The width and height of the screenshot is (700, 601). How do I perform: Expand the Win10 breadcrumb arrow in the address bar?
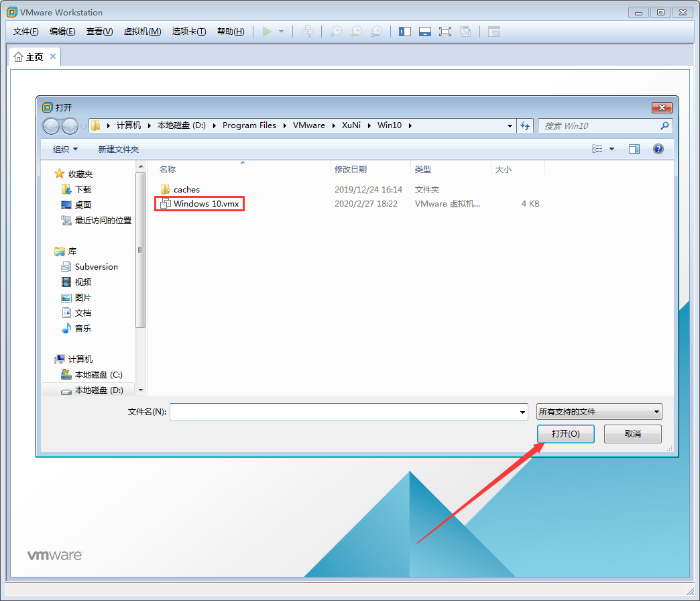click(410, 125)
